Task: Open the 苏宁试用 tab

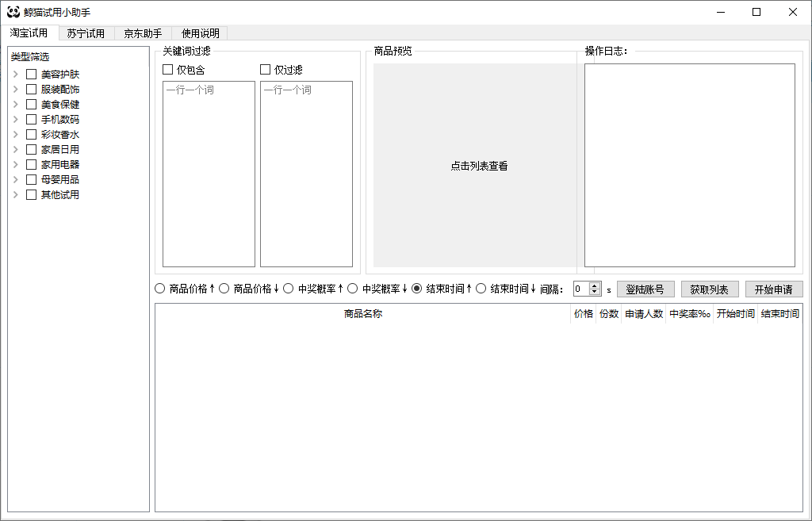Action: pos(86,33)
